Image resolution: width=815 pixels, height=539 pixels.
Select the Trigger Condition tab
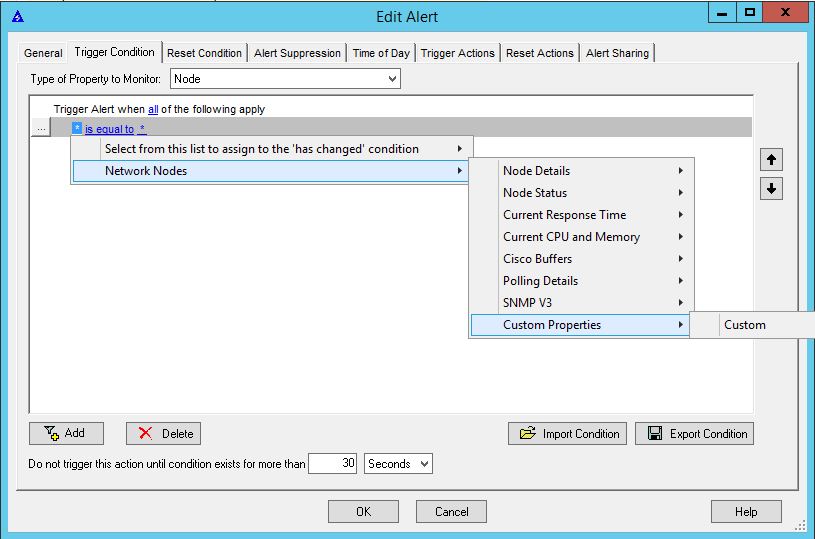tap(114, 52)
